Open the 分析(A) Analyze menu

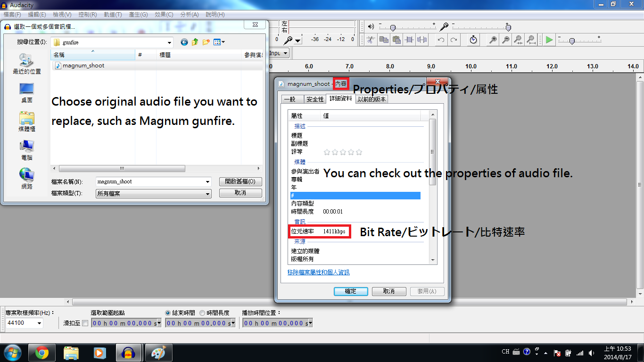(x=189, y=15)
